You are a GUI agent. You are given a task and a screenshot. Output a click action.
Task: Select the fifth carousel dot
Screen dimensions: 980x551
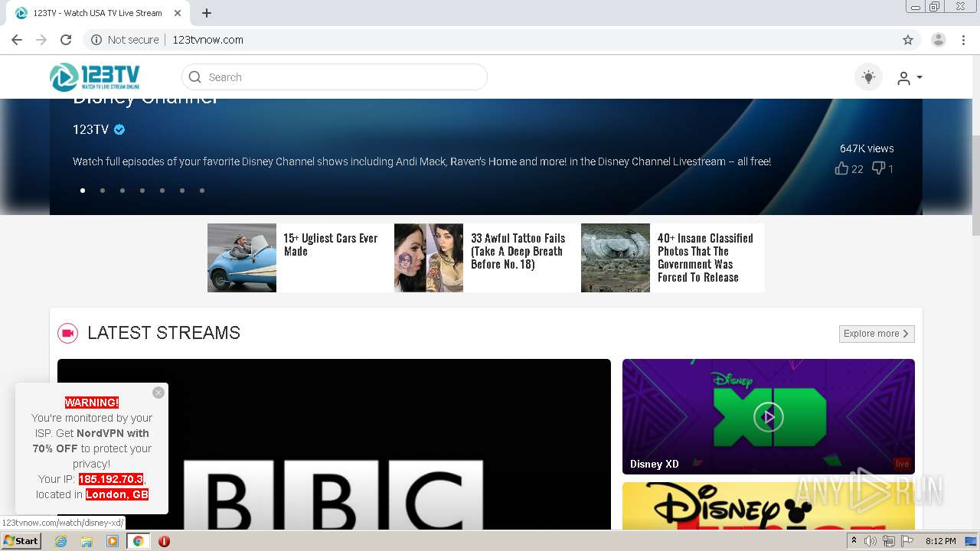(162, 191)
